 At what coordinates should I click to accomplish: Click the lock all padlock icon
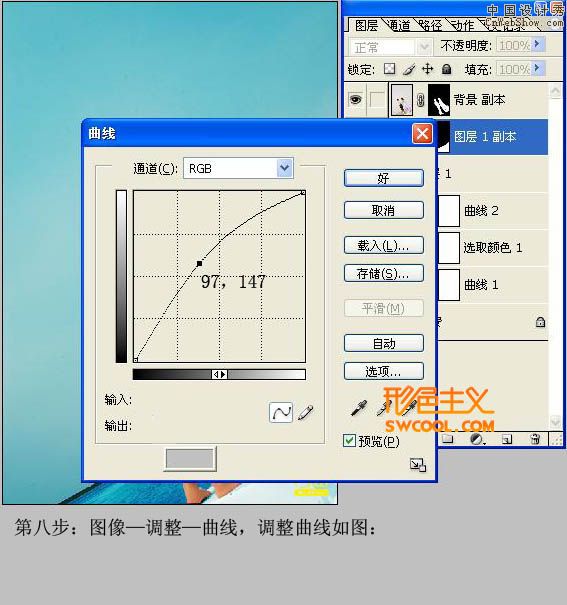(x=446, y=69)
